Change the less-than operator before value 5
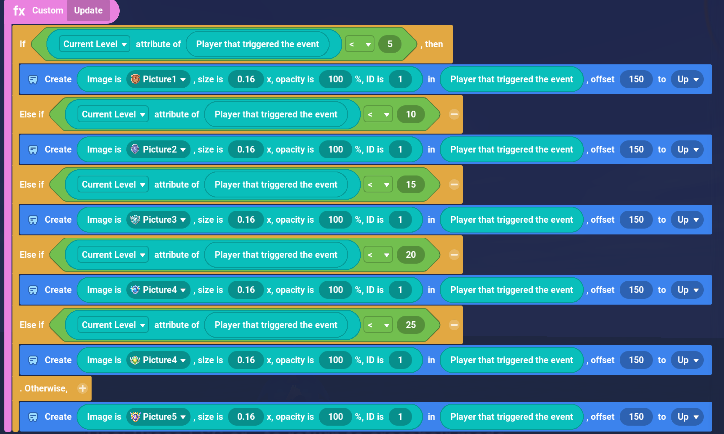The width and height of the screenshot is (724, 434). (x=360, y=44)
